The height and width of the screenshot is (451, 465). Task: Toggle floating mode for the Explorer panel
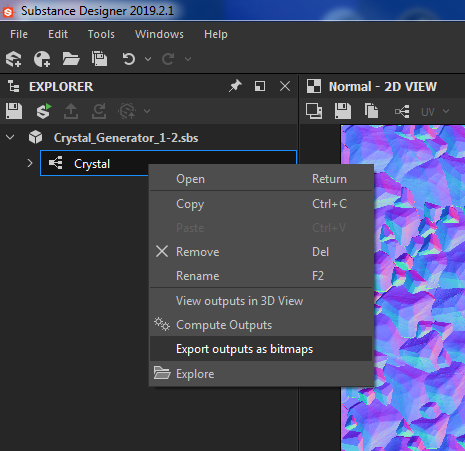tap(260, 86)
